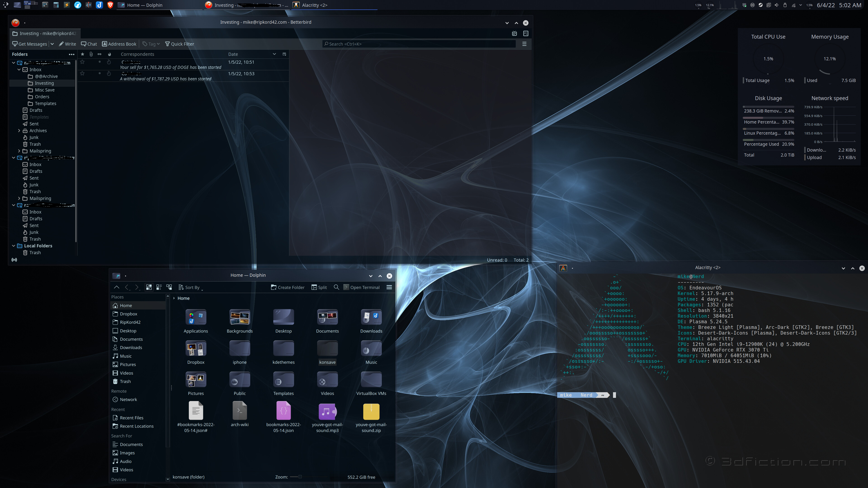The width and height of the screenshot is (868, 488).
Task: Collapse the first account's Inbox folder
Action: (x=19, y=70)
